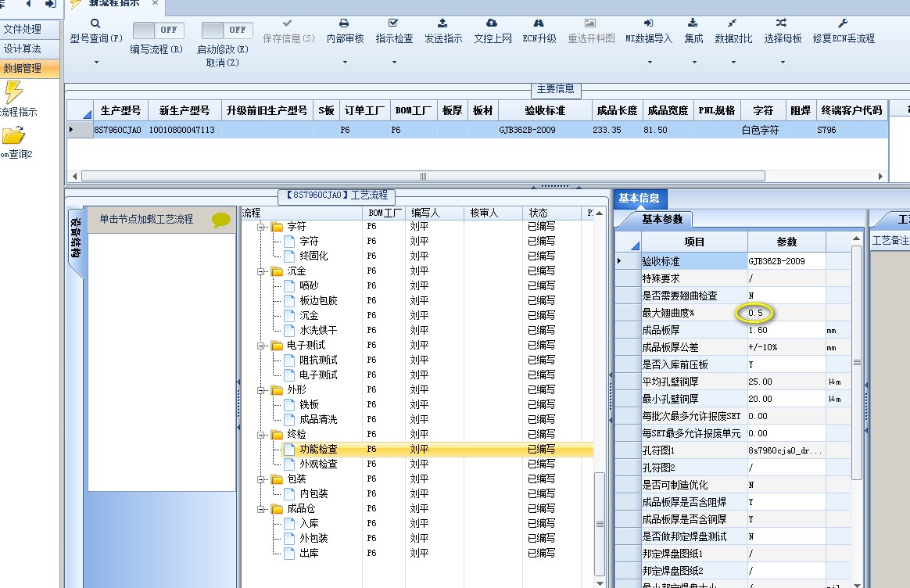Click the 基本参数 grid vertical scrollbar

pyautogui.click(x=857, y=362)
